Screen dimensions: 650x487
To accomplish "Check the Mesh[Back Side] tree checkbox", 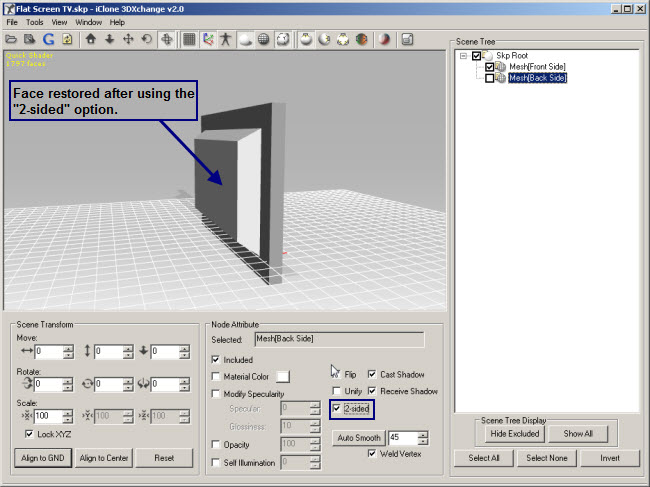I will click(490, 78).
